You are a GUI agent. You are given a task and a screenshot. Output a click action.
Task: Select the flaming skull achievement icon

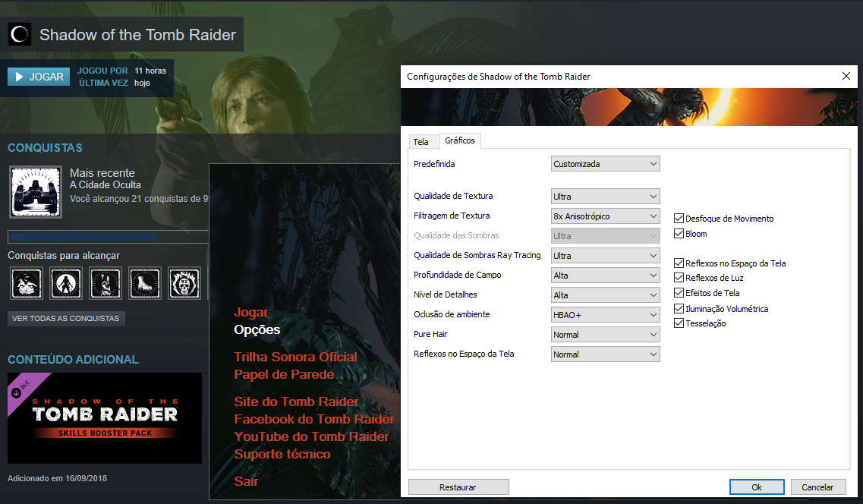point(184,283)
